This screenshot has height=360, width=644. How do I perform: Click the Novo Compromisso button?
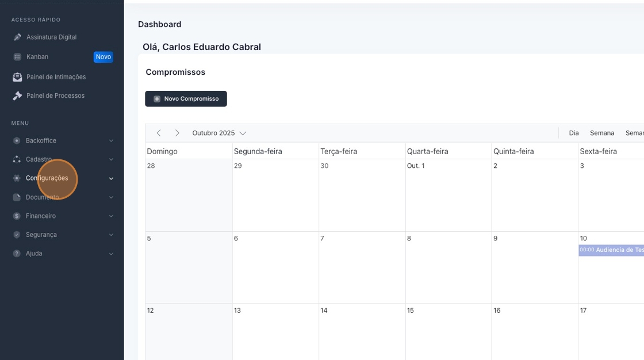(186, 99)
